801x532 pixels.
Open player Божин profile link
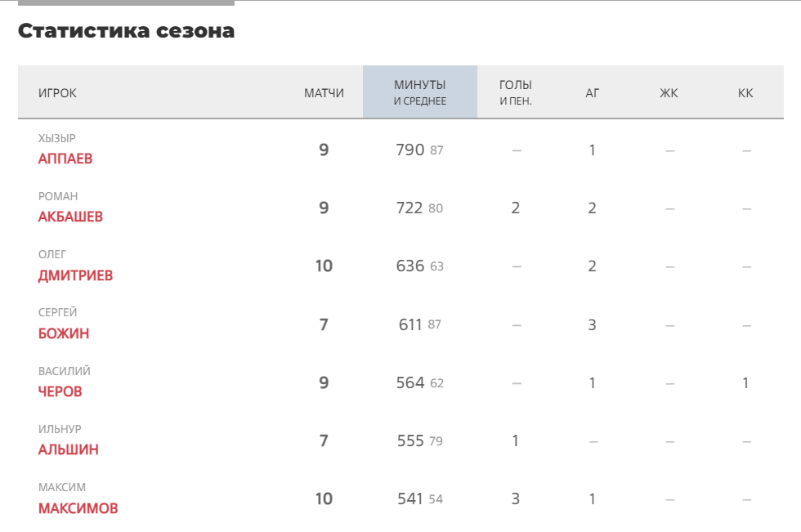(x=64, y=333)
